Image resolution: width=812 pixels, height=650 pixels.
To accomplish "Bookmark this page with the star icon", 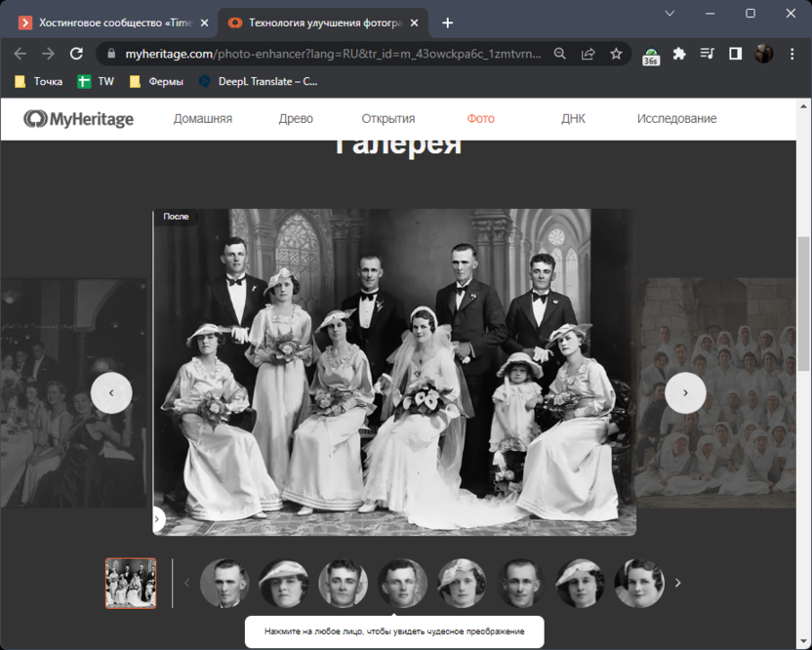I will [616, 54].
